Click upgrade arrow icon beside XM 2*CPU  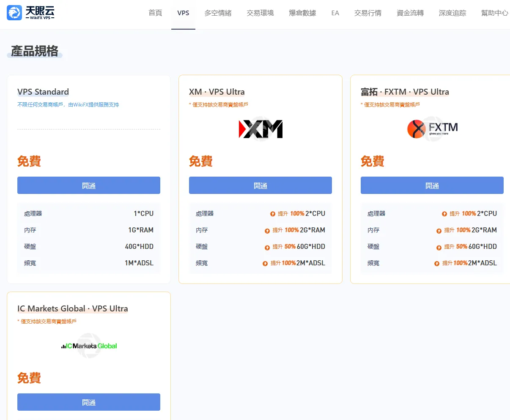[273, 214]
